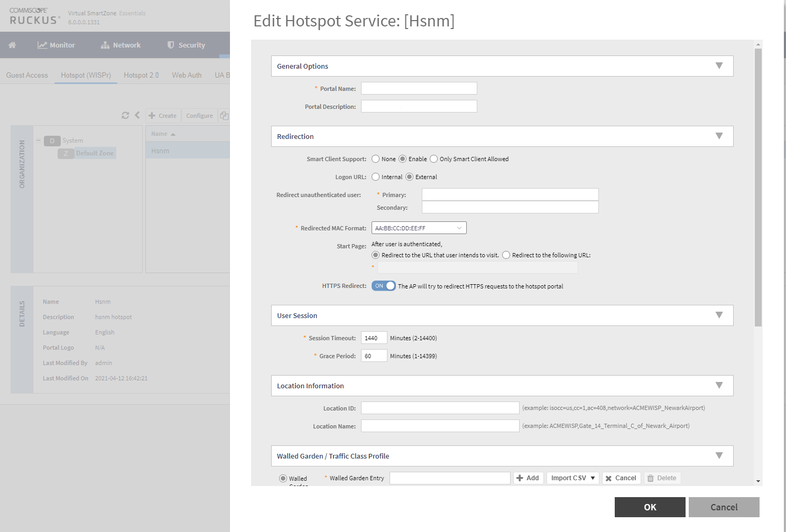Screen dimensions: 786x532
Task: Select None for Smart Client Support
Action: pyautogui.click(x=376, y=159)
